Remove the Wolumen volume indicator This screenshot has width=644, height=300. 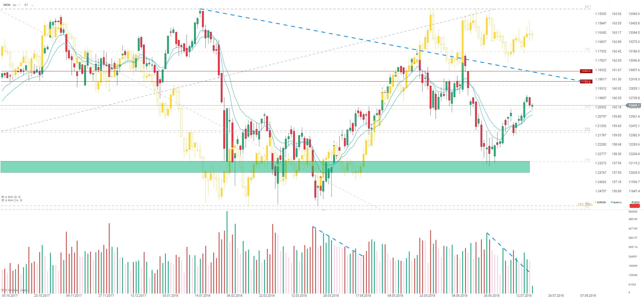coord(6,290)
